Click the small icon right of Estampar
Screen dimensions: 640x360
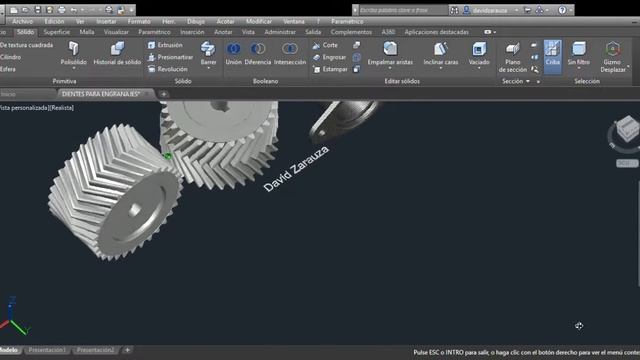[356, 69]
